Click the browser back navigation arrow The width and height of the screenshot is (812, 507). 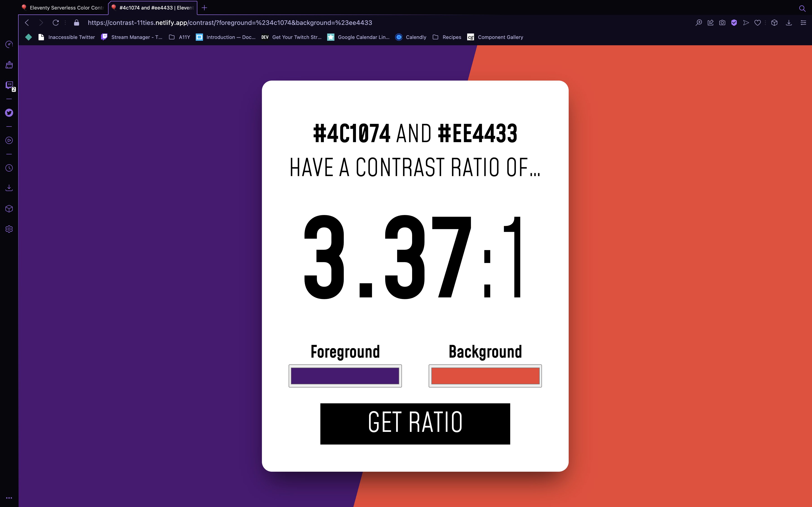(x=27, y=22)
